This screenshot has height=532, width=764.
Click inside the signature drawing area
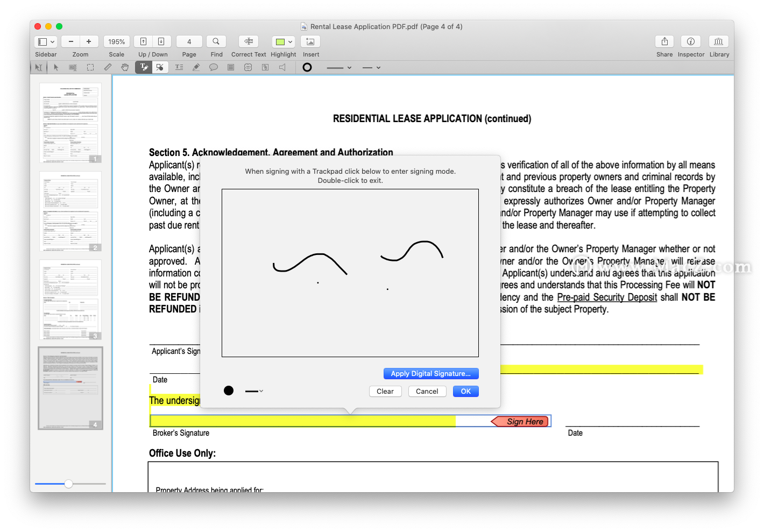(x=350, y=273)
